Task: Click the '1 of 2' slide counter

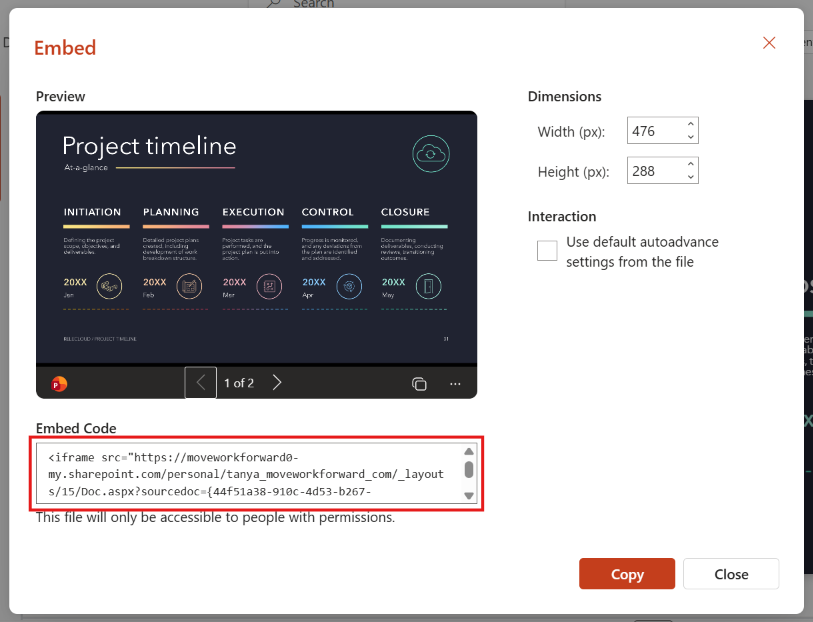Action: pyautogui.click(x=239, y=383)
